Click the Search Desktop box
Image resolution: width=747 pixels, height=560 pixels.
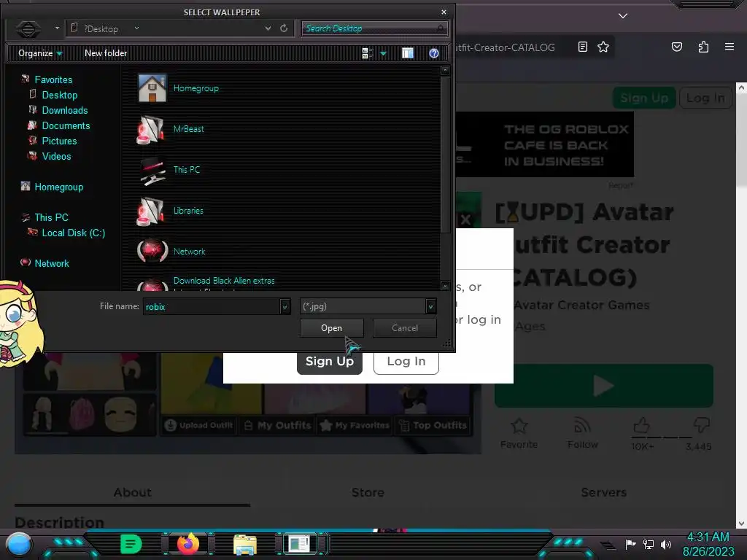(374, 28)
